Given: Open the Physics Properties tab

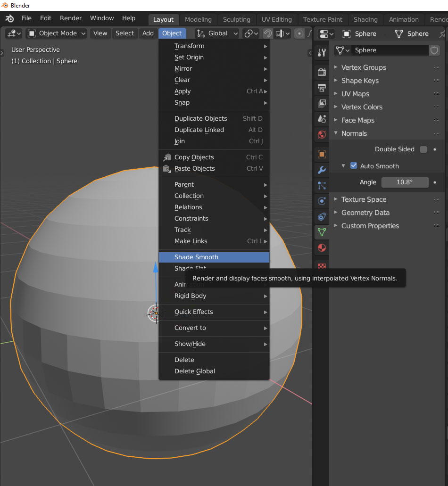Looking at the screenshot, I should [321, 199].
